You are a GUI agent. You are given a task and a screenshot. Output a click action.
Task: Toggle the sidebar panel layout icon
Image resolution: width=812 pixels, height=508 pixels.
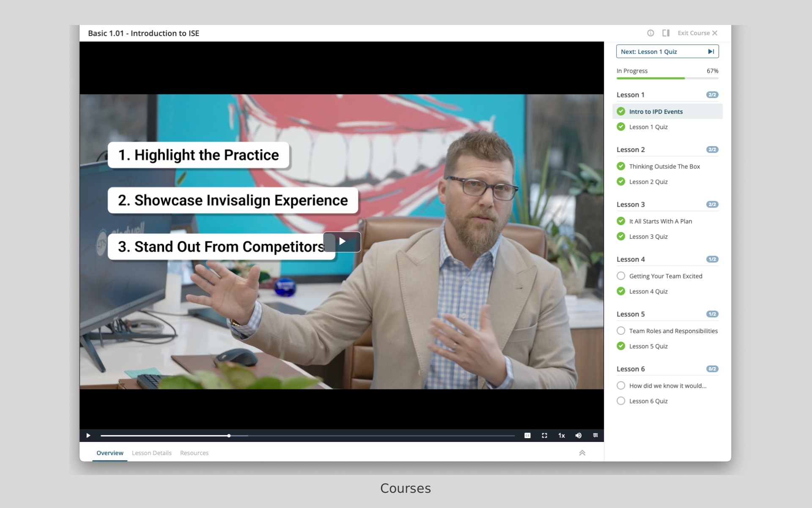pos(666,33)
